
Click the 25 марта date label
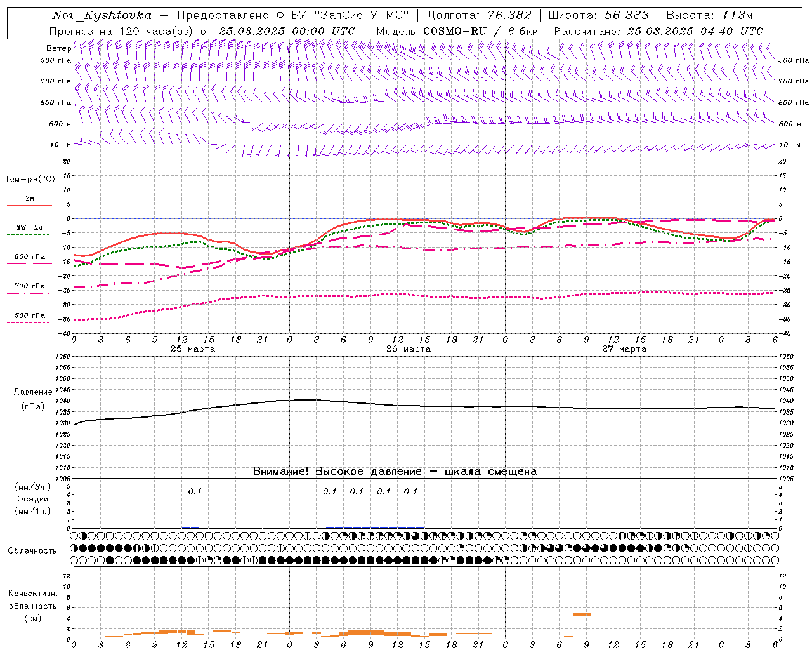tap(193, 349)
